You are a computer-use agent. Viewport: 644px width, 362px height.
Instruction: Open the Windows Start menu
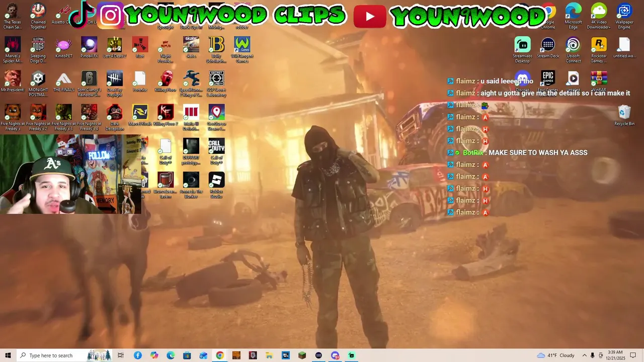[x=8, y=355]
